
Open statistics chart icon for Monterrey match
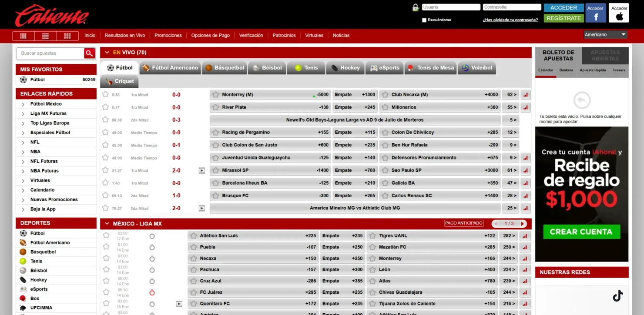click(525, 94)
